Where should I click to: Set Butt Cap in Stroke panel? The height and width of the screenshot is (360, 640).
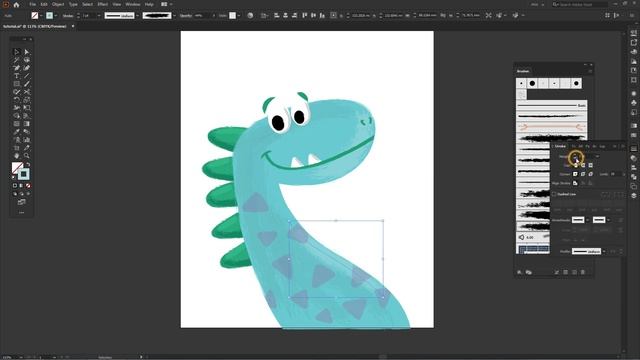point(576,165)
